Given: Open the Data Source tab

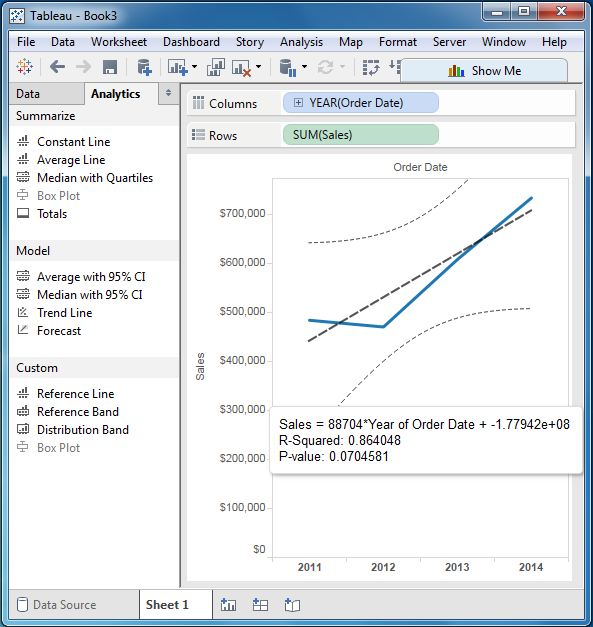Looking at the screenshot, I should (x=64, y=605).
